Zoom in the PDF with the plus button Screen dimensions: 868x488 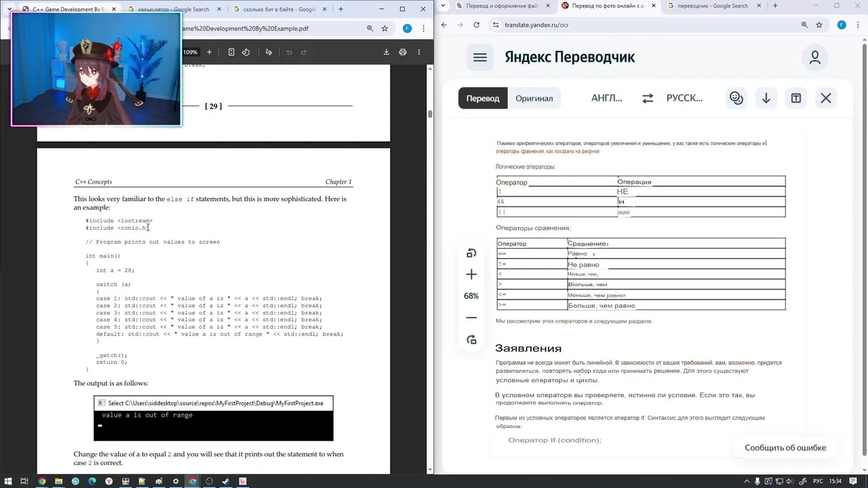[x=209, y=52]
